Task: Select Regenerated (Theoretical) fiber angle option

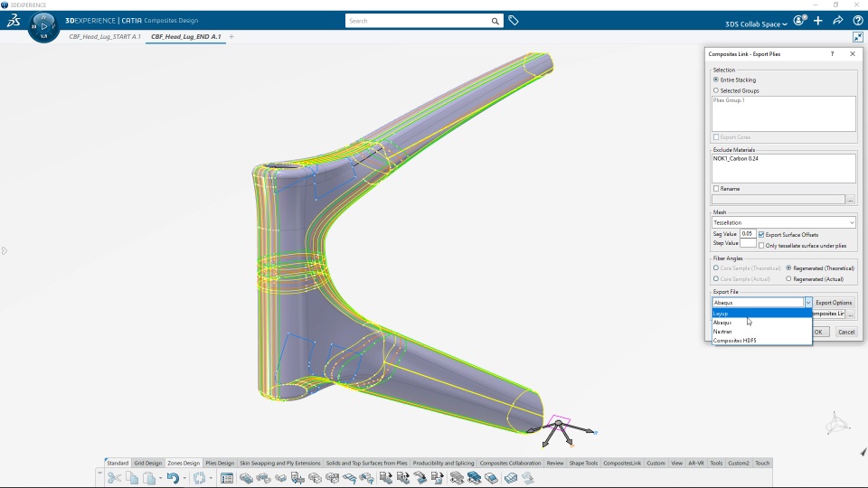Action: tap(788, 267)
